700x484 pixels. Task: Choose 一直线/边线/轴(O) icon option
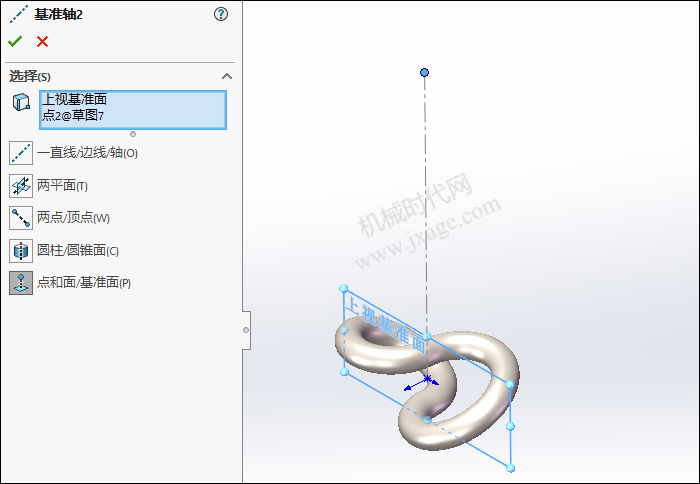point(21,153)
